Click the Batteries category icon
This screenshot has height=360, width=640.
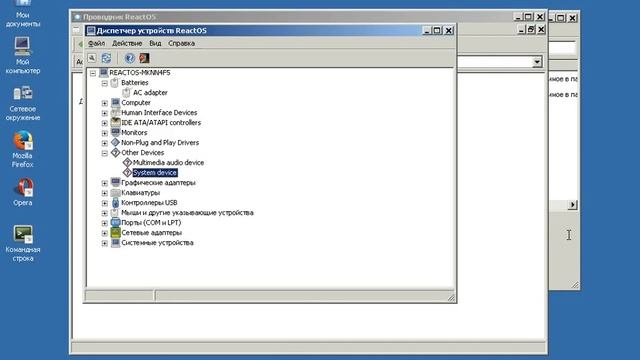(x=115, y=82)
